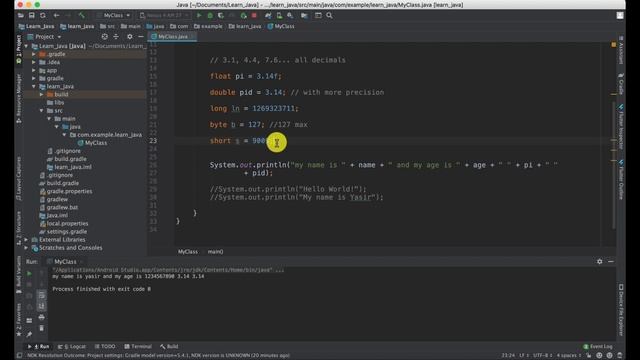Expand the build folder
640x360 pixels.
pyautogui.click(x=42, y=94)
